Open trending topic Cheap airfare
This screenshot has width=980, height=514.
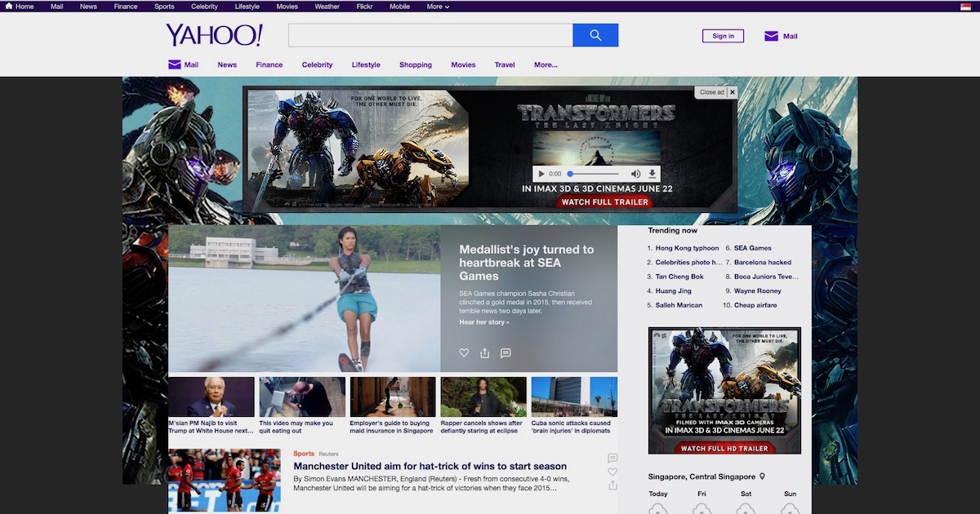tap(755, 305)
